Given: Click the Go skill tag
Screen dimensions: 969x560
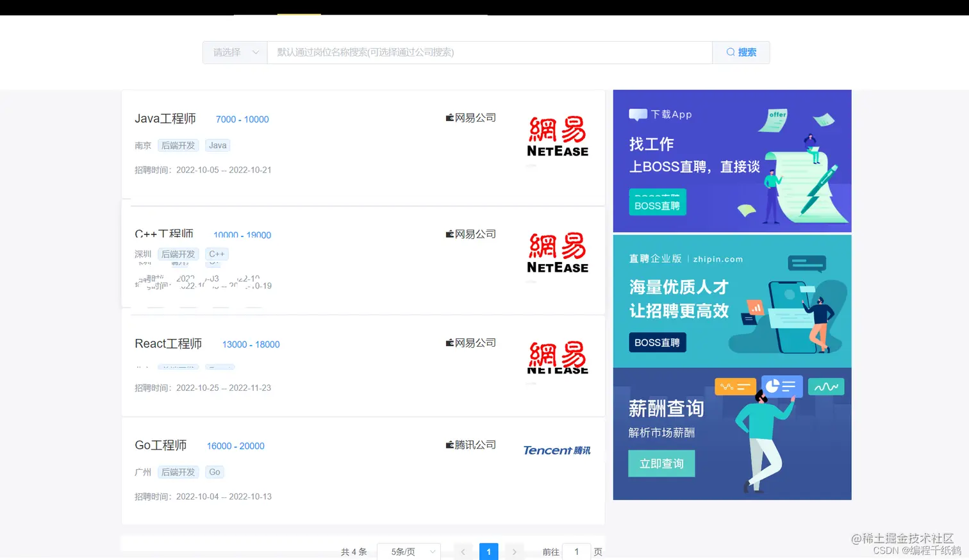Looking at the screenshot, I should coord(215,472).
